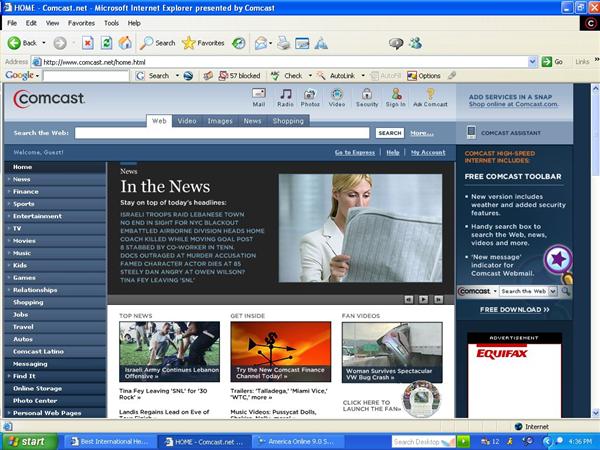600x450 pixels.
Task: Stop page loading with the red X
Action: pyautogui.click(x=88, y=43)
